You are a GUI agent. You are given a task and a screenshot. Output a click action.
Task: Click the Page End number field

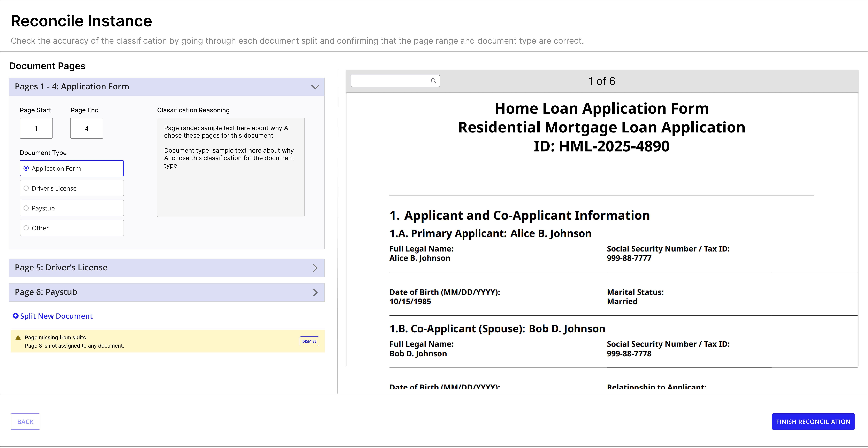(87, 128)
